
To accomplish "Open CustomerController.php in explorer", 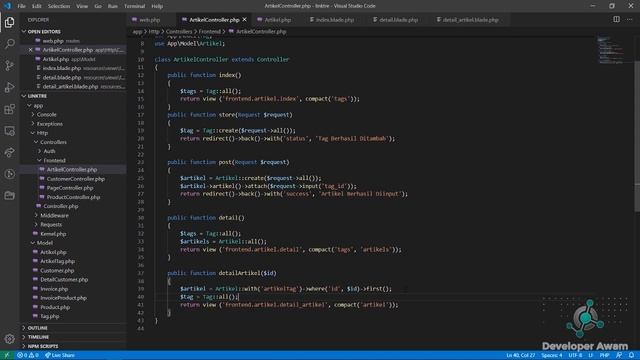I will 76,179.
